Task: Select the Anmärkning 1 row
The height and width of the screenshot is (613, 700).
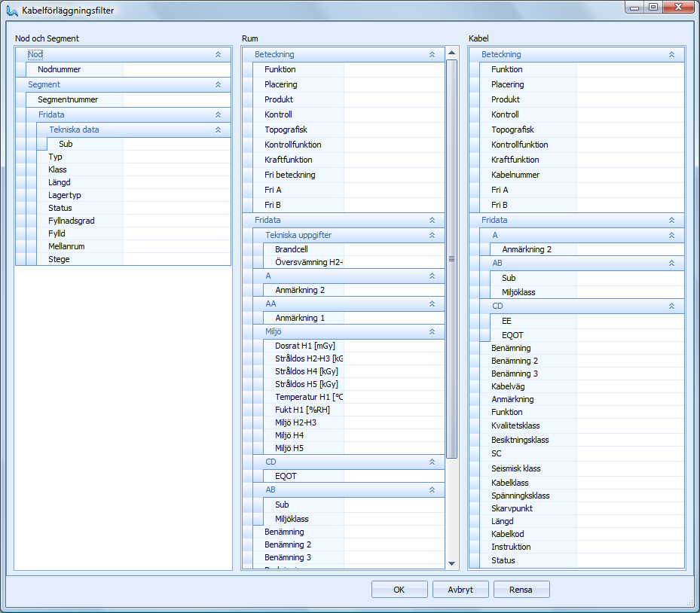Action: point(354,318)
